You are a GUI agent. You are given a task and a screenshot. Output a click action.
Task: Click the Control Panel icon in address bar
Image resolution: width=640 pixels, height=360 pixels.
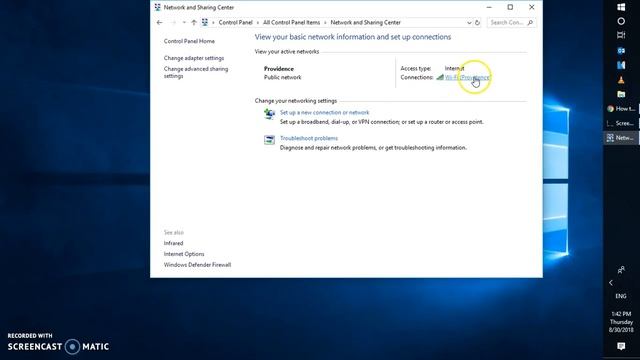pyautogui.click(x=205, y=22)
